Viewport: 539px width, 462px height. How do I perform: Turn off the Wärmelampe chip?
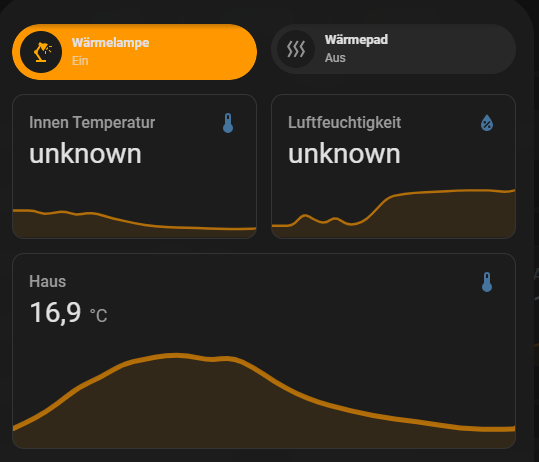[x=134, y=52]
